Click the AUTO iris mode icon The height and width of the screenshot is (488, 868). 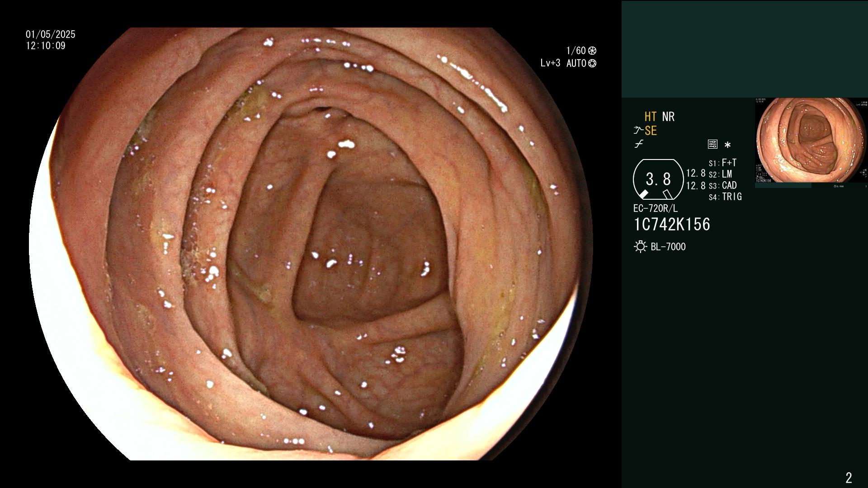(x=592, y=63)
